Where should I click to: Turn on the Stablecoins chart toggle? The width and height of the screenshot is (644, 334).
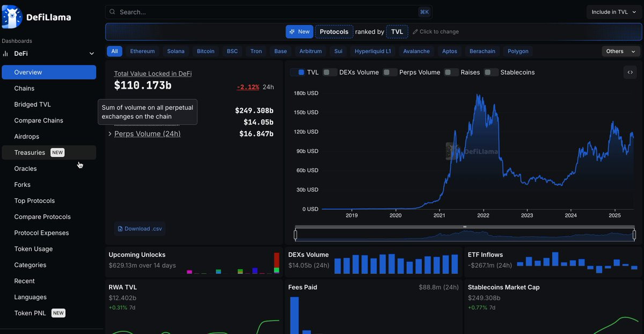491,72
